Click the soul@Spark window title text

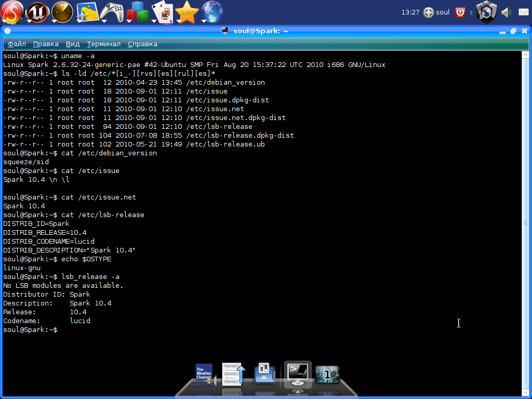click(x=261, y=31)
